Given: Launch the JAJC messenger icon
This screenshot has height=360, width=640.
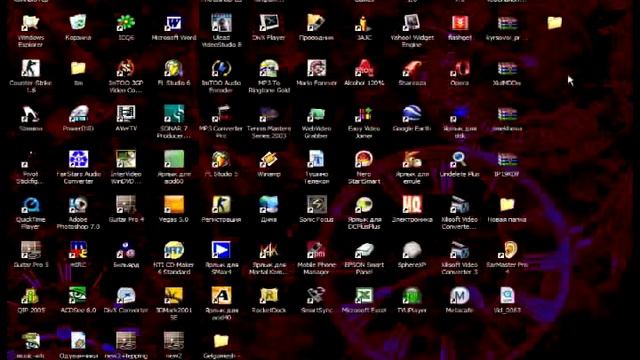Looking at the screenshot, I should [364, 23].
